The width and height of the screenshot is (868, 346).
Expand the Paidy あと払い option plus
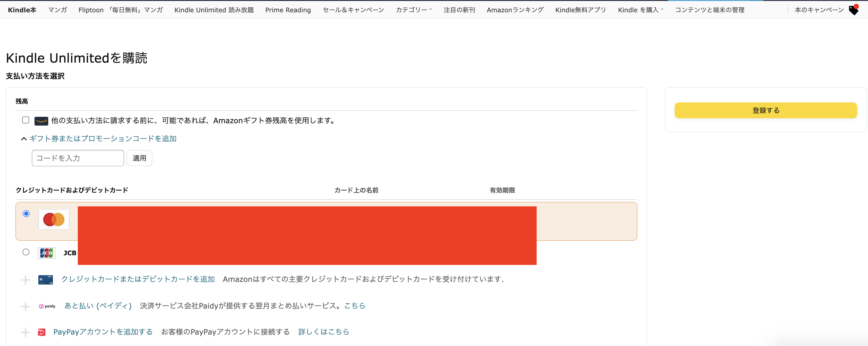25,306
